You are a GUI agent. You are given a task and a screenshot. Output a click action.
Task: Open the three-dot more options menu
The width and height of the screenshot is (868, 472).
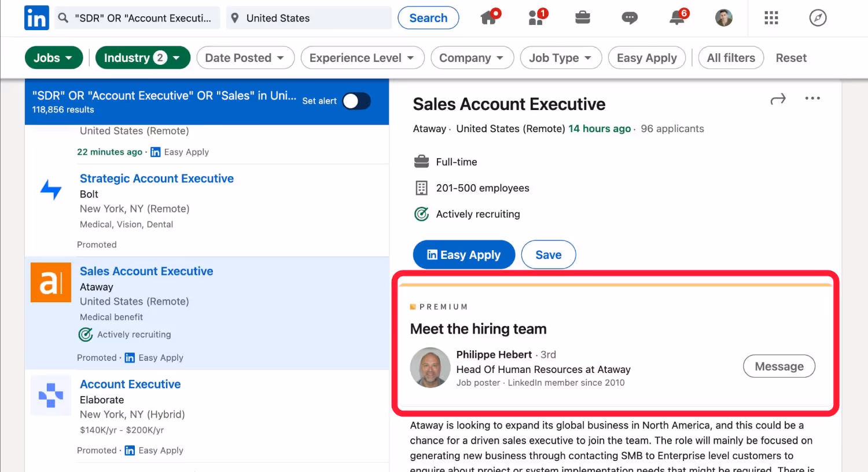(x=812, y=98)
